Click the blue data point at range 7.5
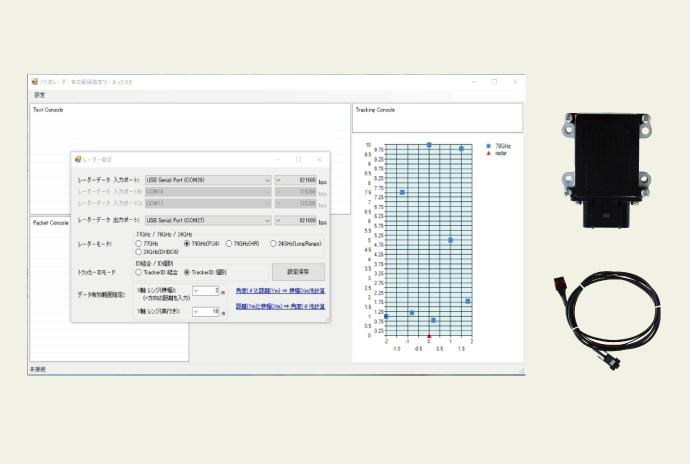 click(x=402, y=192)
